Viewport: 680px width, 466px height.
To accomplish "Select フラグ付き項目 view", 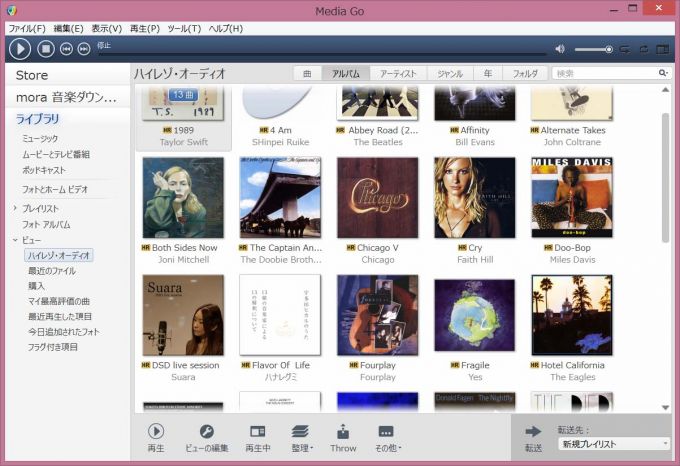I will [x=52, y=347].
